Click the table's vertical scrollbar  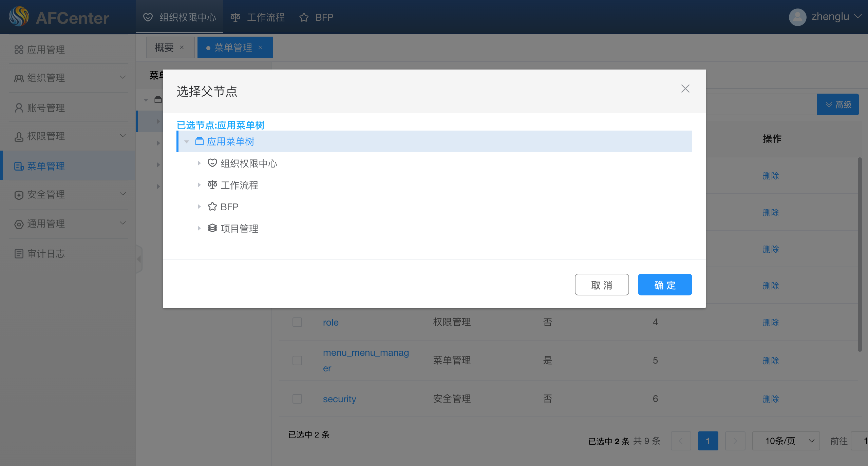[860, 254]
